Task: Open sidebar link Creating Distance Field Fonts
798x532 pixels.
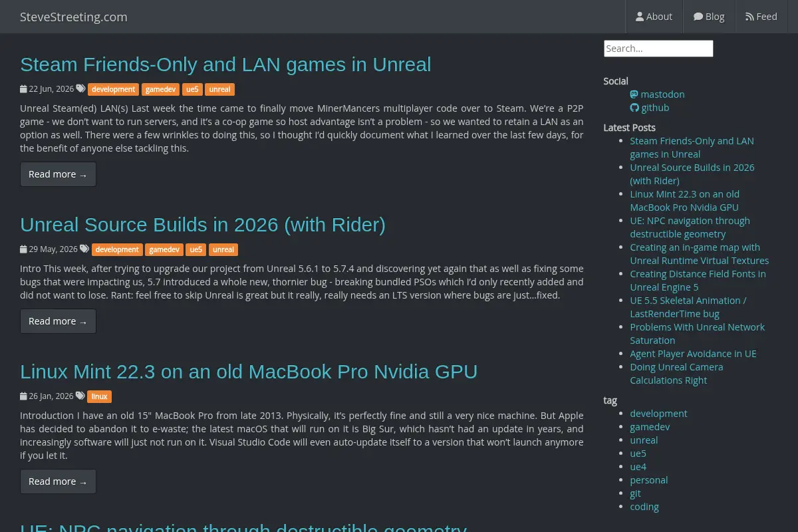Action: (698, 281)
